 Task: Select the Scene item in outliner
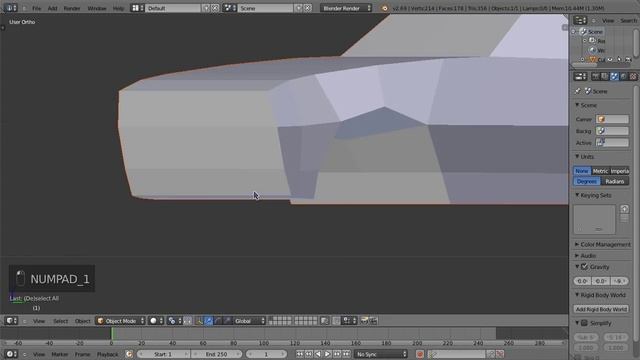click(x=595, y=31)
